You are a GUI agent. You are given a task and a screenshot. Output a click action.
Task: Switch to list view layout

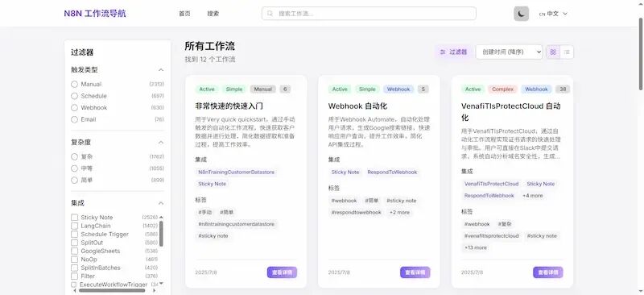(x=567, y=52)
